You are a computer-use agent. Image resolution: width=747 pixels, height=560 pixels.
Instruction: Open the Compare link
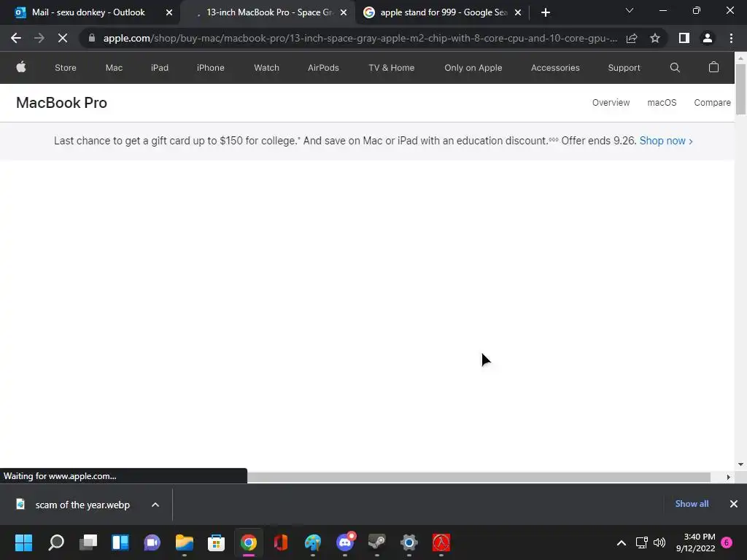pyautogui.click(x=712, y=102)
